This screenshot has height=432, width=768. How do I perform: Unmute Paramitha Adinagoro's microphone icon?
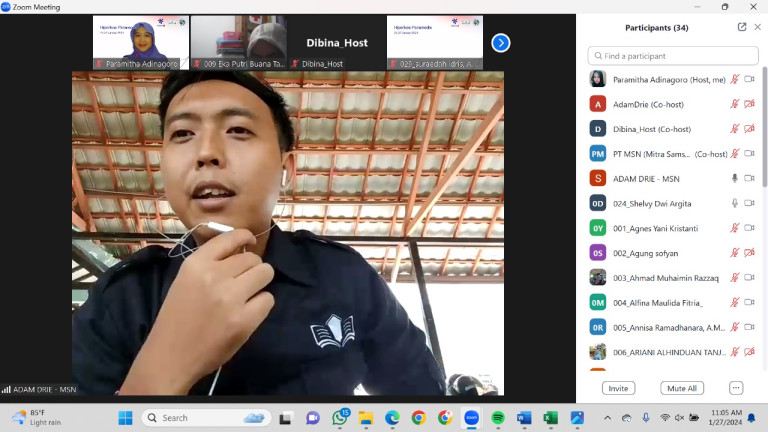pyautogui.click(x=735, y=79)
